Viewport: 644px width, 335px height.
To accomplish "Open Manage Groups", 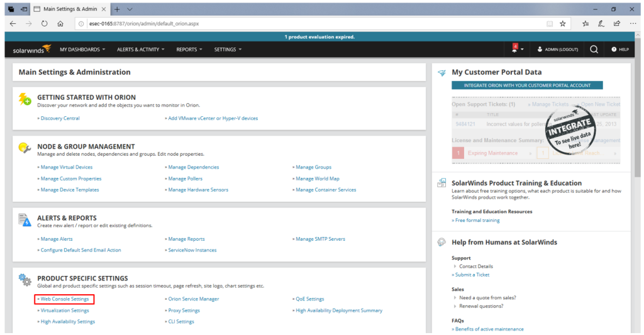I will coord(313,167).
